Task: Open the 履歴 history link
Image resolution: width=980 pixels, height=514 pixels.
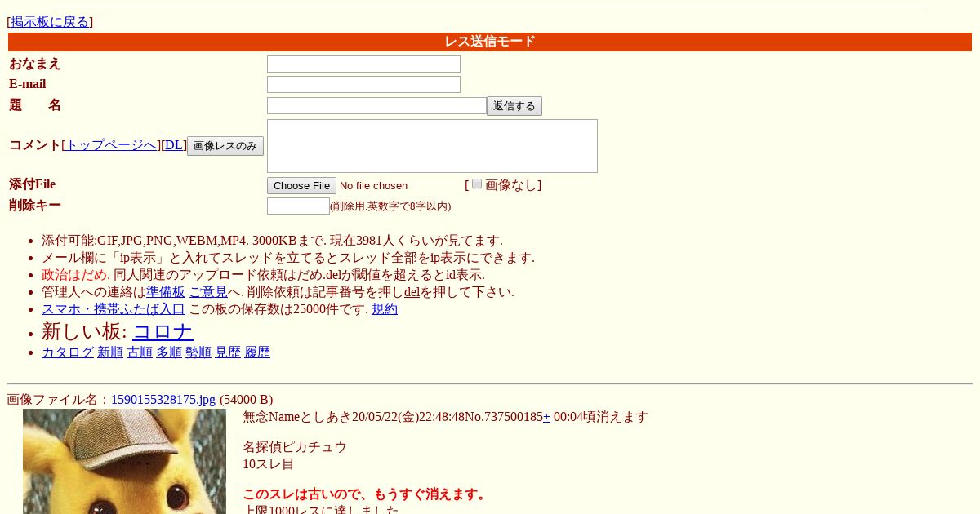Action: pyautogui.click(x=257, y=352)
